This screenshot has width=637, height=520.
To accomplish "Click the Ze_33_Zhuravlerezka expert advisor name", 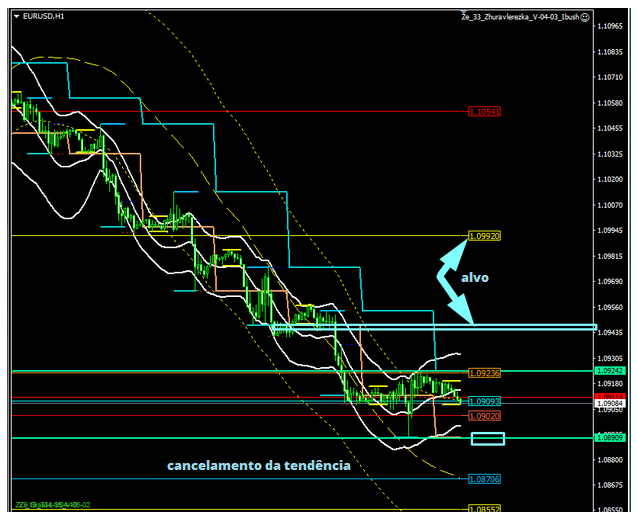I will (518, 17).
